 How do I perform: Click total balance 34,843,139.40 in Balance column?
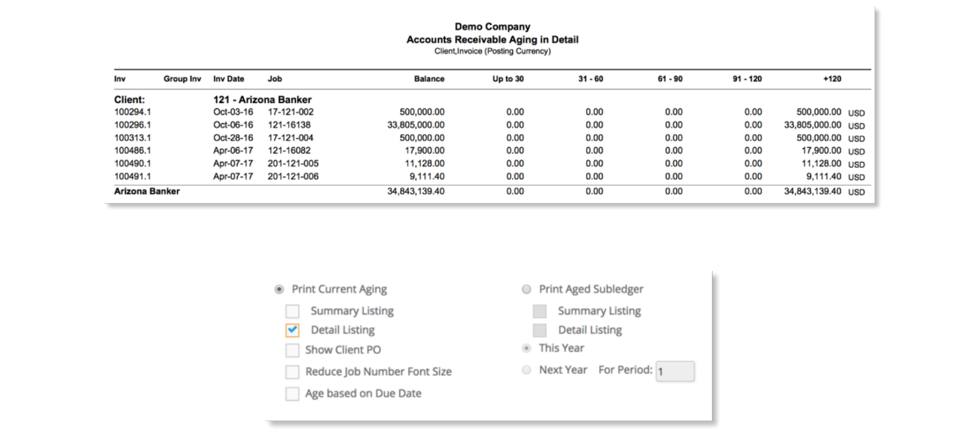[416, 192]
